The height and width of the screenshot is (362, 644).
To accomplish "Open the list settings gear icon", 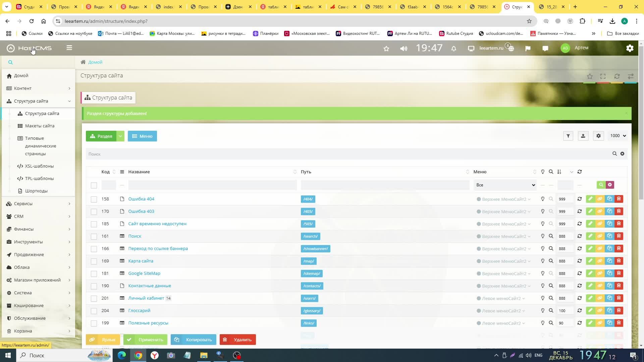I will coord(598,136).
